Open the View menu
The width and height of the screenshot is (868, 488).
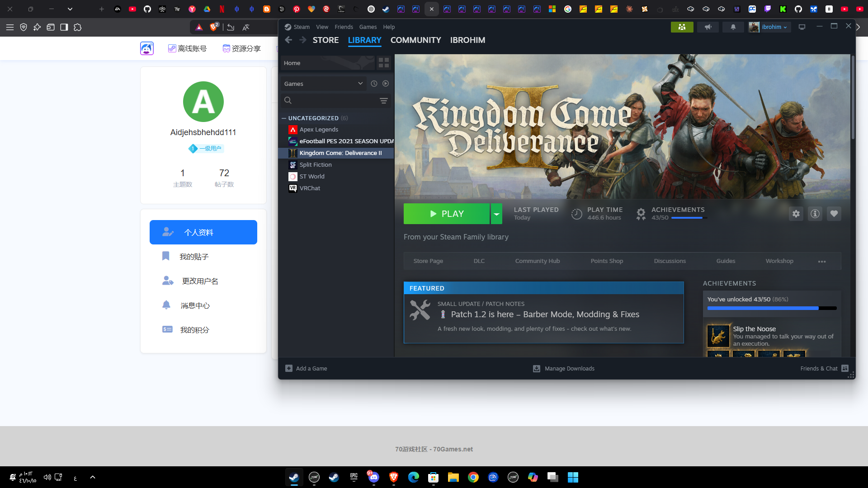[x=322, y=27]
